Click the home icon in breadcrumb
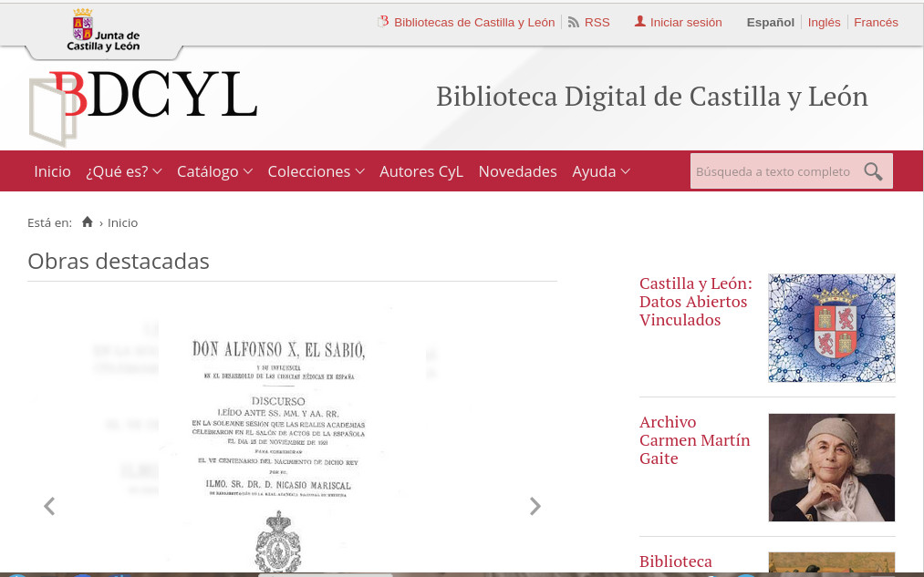Viewport: 924px width, 577px height. 88,222
